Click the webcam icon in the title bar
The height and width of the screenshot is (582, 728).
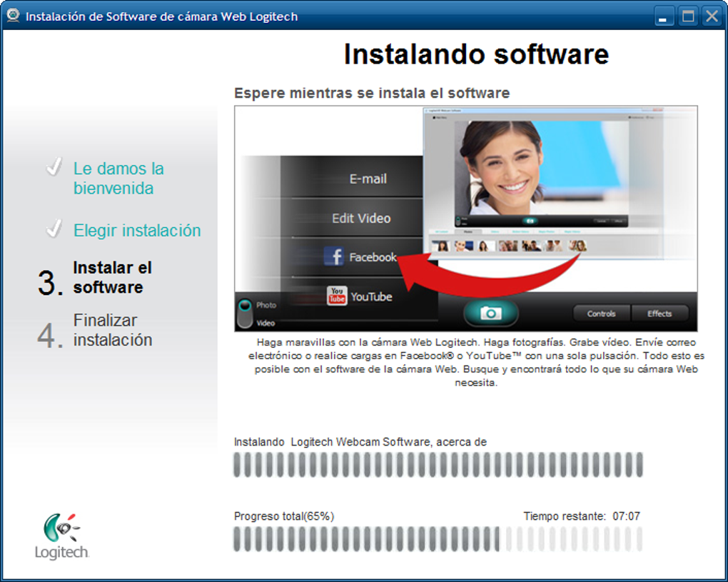(x=13, y=16)
